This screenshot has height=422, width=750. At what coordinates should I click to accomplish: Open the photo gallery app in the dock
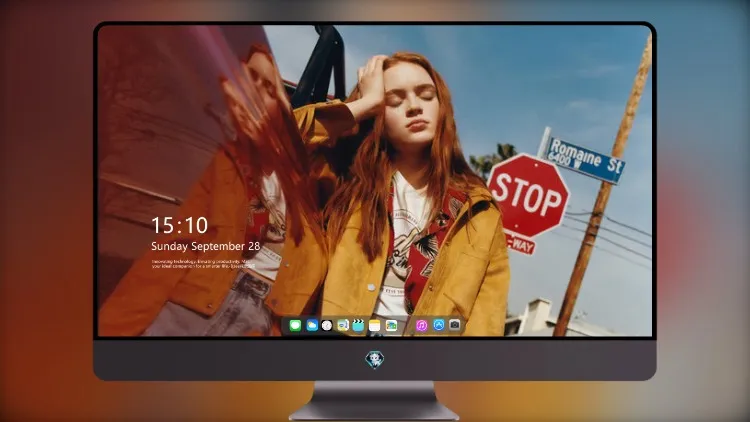391,326
